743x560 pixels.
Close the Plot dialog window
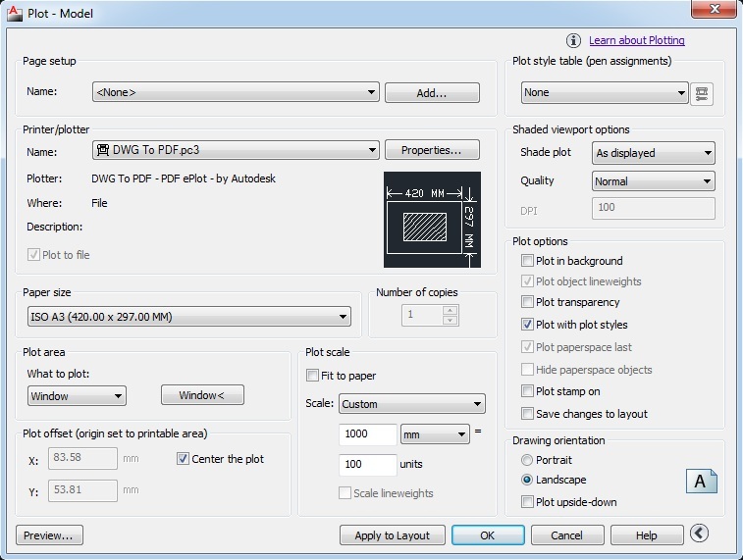coord(716,9)
